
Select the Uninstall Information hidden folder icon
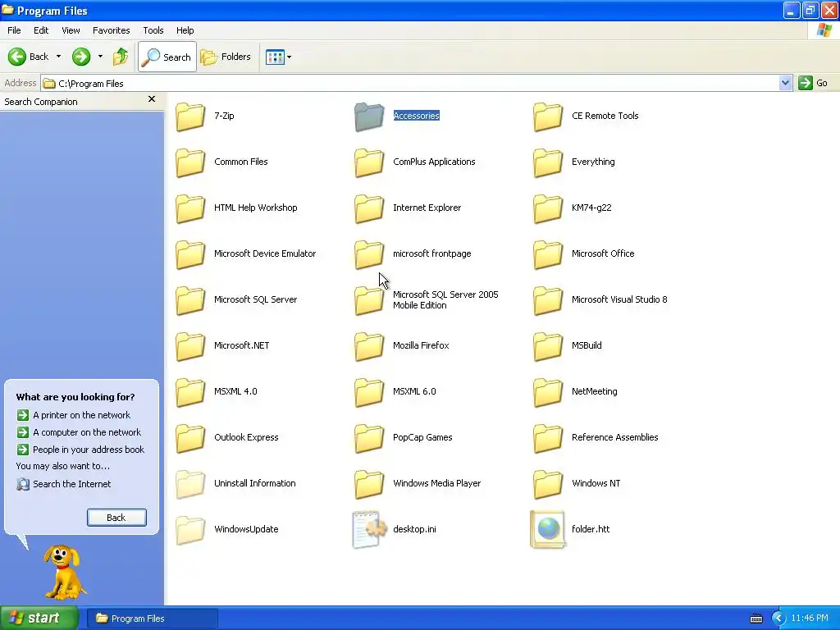coord(190,484)
